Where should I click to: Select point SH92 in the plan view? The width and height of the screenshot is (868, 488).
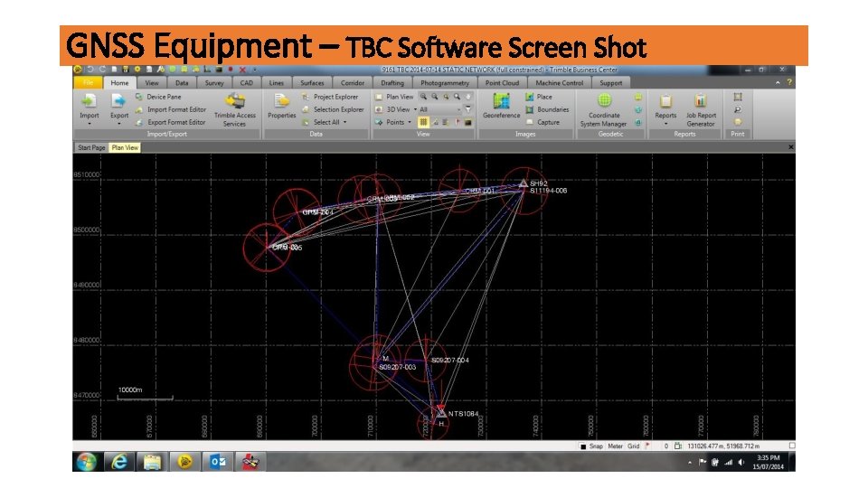(524, 183)
